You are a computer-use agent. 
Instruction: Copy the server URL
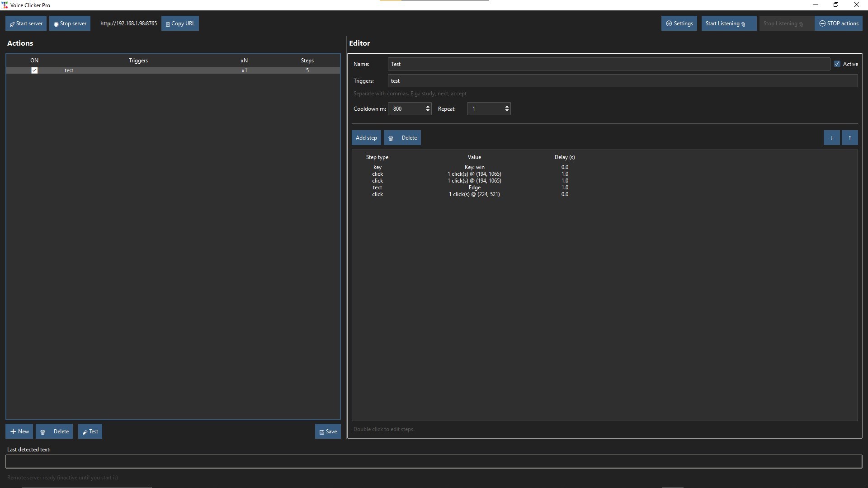[x=180, y=23]
